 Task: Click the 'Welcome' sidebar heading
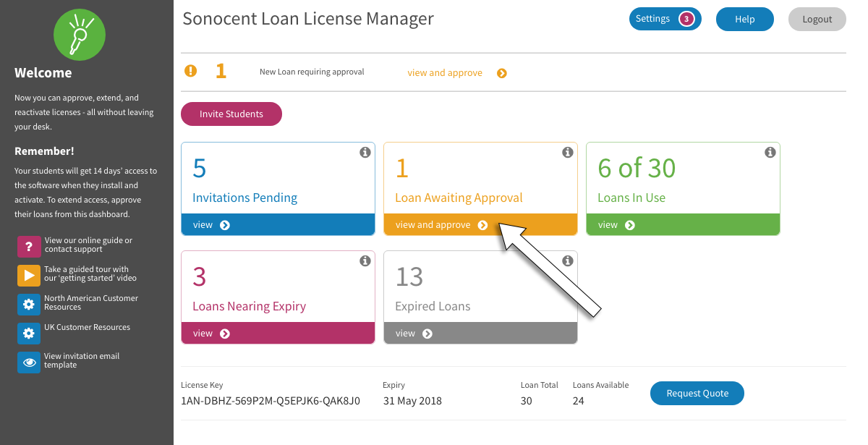tap(43, 73)
